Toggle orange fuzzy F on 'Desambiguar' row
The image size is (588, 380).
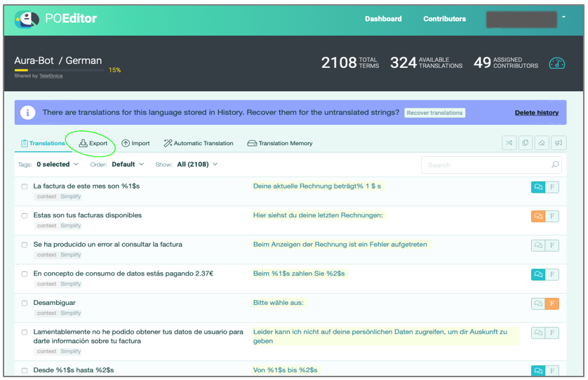point(552,304)
